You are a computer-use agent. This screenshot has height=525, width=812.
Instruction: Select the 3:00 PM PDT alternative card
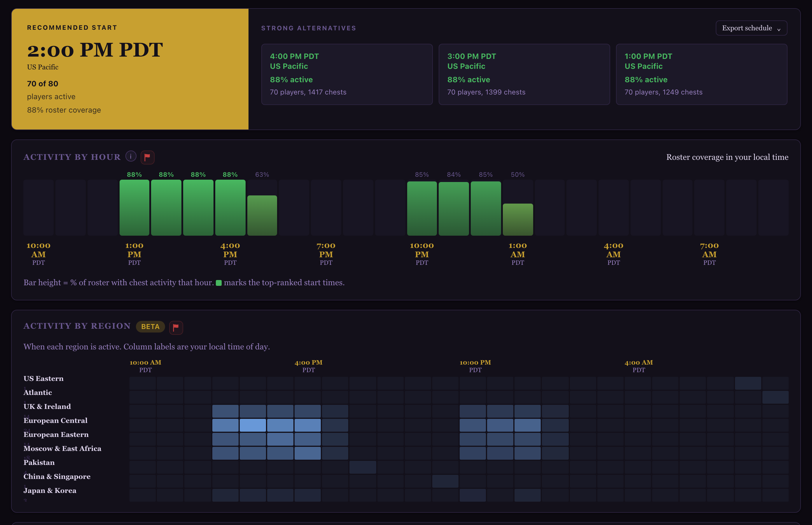coord(524,74)
